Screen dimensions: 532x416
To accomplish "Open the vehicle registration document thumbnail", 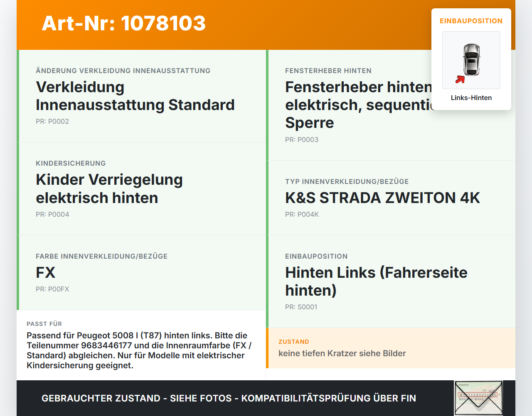I will pyautogui.click(x=478, y=398).
